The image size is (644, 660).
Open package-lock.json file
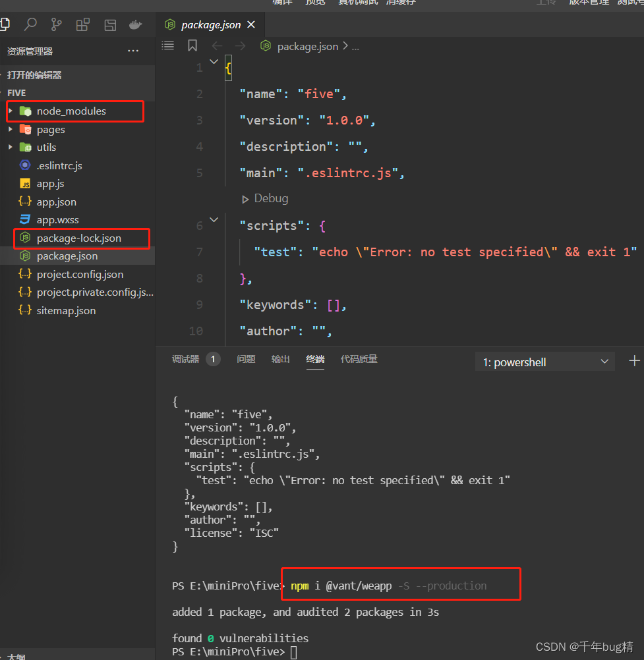[78, 238]
